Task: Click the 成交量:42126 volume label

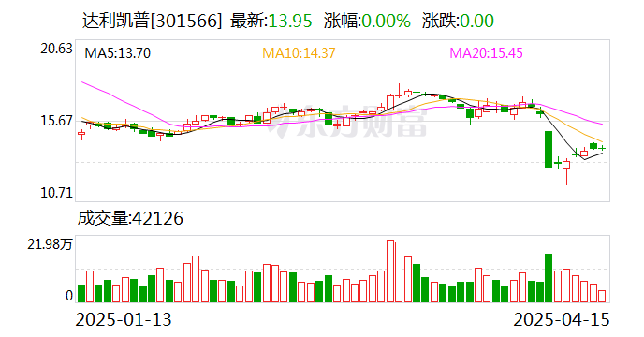Action: pyautogui.click(x=130, y=218)
